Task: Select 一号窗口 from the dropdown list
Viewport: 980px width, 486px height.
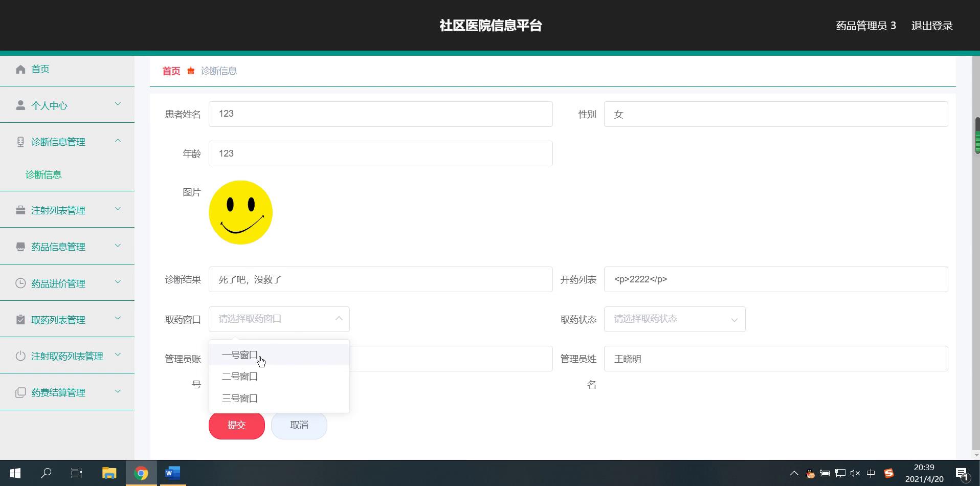Action: [x=240, y=355]
